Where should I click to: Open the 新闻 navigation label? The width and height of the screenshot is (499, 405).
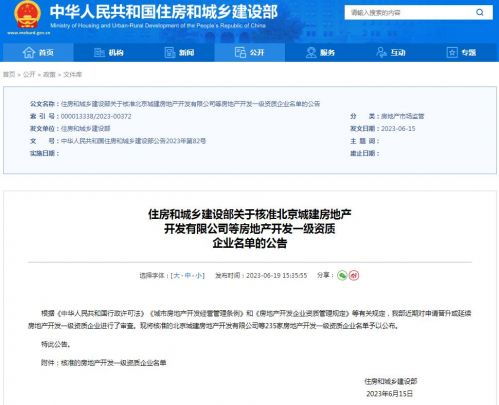pos(186,52)
